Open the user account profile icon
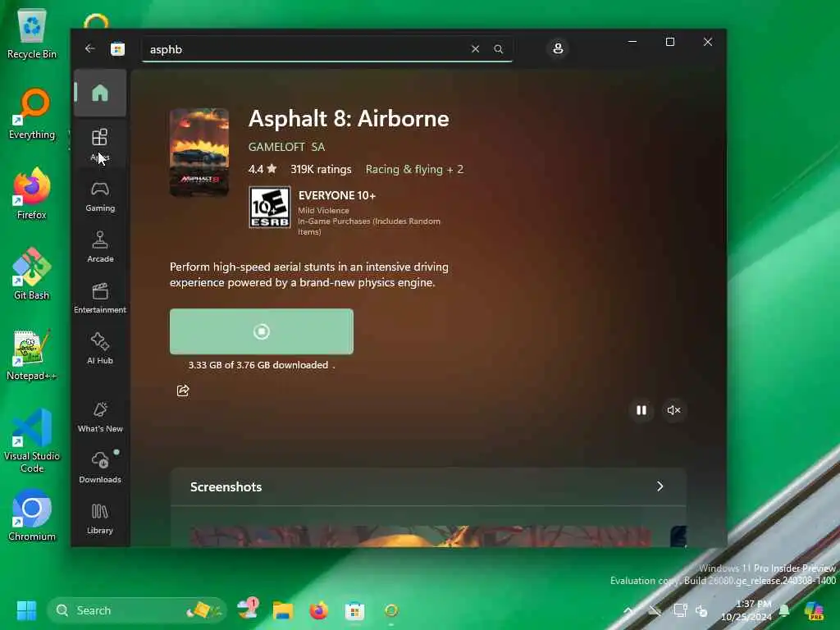 (x=558, y=48)
